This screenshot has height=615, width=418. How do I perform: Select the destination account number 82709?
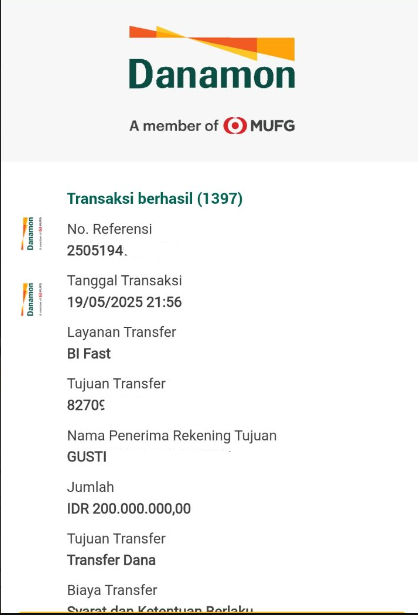coord(86,405)
